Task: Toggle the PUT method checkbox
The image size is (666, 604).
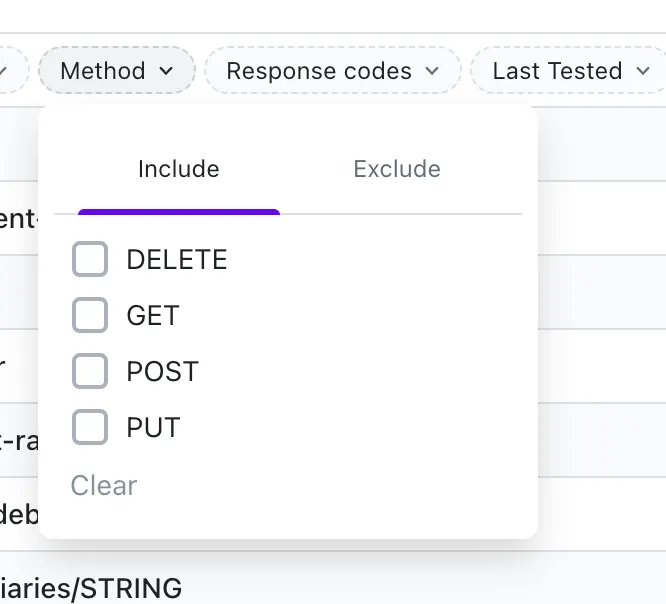Action: click(x=90, y=428)
